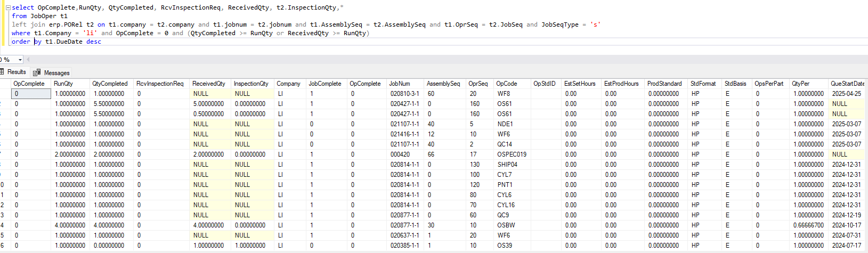
Task: Click the WF8 OpCode cell
Action: [x=512, y=94]
